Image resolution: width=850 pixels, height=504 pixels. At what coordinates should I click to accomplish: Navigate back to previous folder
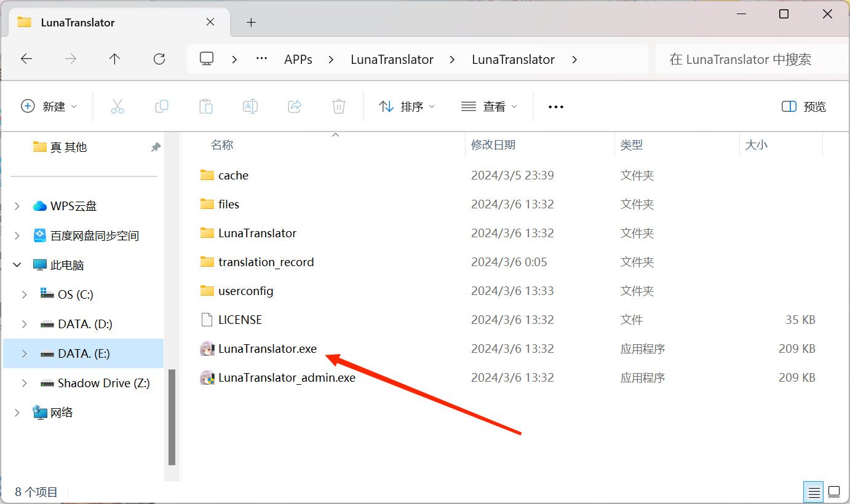tap(26, 59)
